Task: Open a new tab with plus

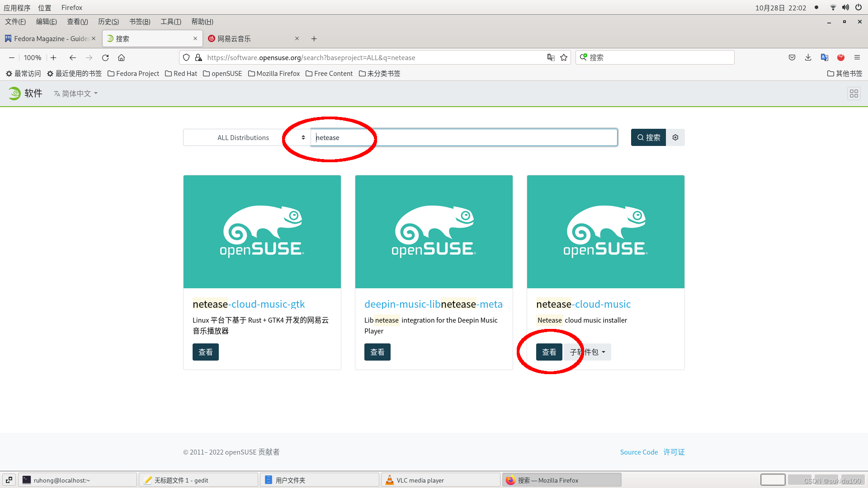Action: click(314, 39)
